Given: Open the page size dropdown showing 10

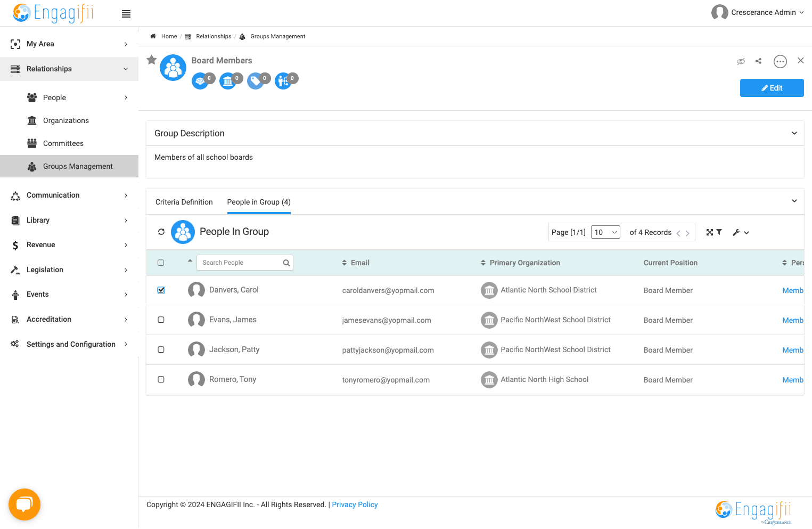Looking at the screenshot, I should pyautogui.click(x=605, y=232).
